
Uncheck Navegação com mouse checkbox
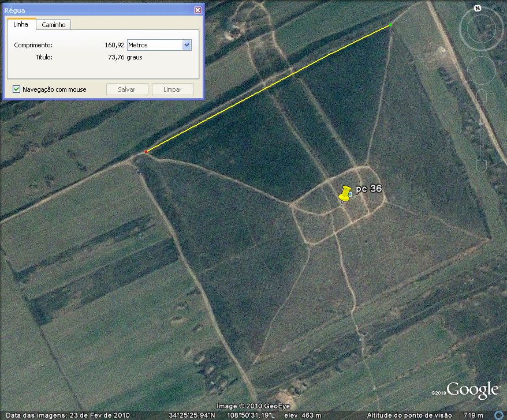[x=17, y=89]
